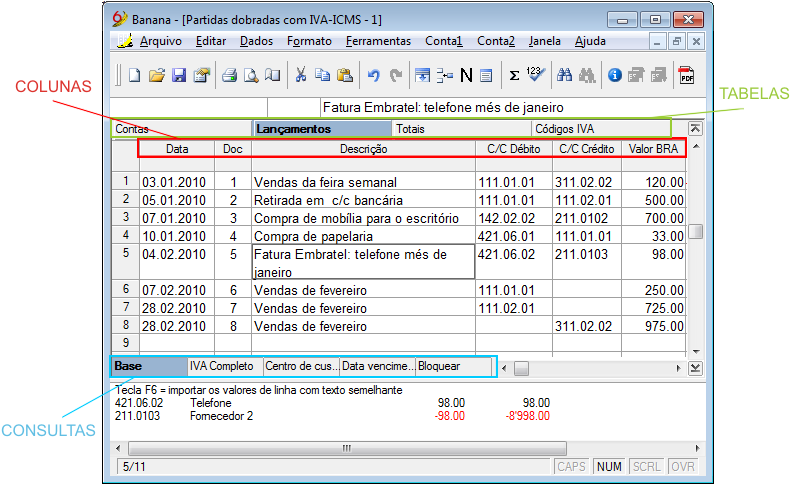This screenshot has height=484, width=800.
Task: Click the Copy icon
Action: point(322,75)
